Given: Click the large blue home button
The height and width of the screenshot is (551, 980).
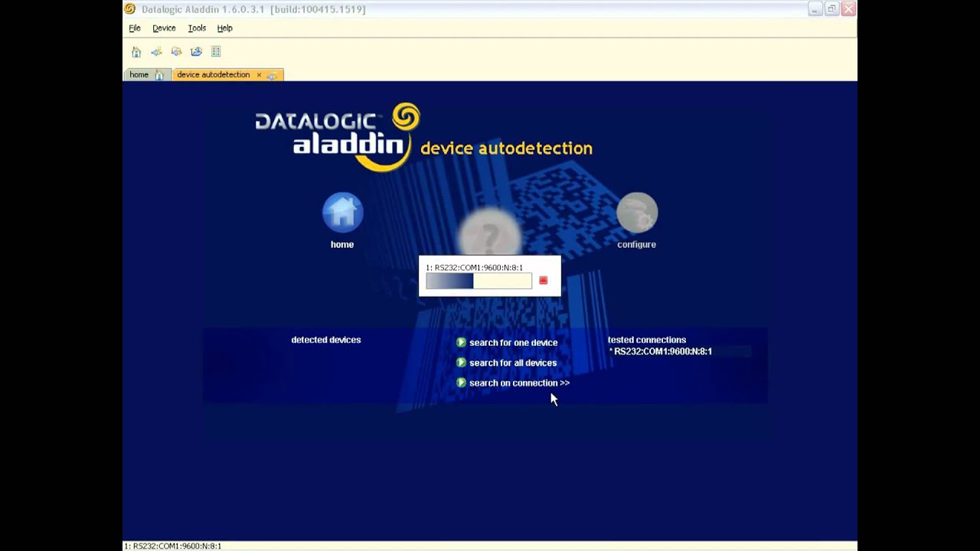Looking at the screenshot, I should click(x=342, y=213).
